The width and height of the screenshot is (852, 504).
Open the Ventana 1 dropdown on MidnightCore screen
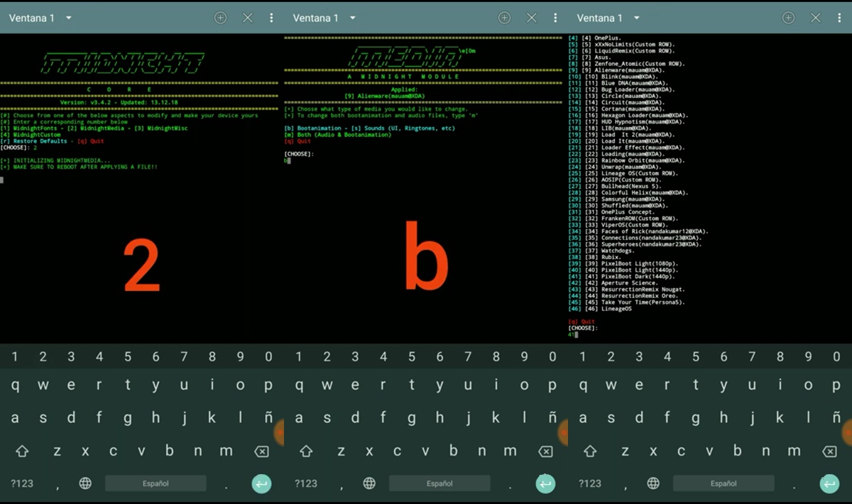[x=40, y=18]
